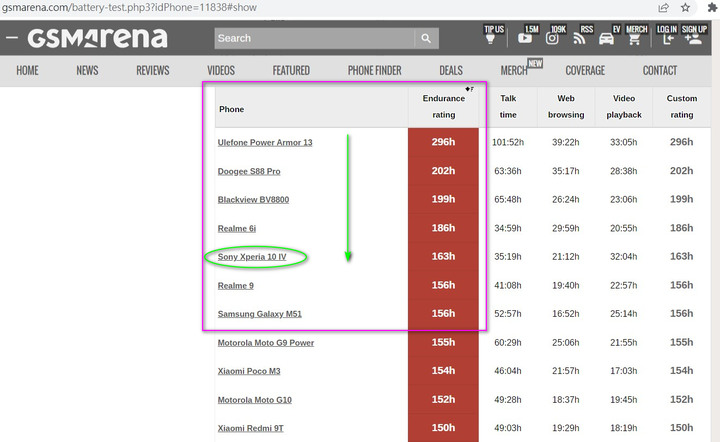The width and height of the screenshot is (720, 442).
Task: Click the 39:22h web browsing value
Action: click(x=566, y=142)
